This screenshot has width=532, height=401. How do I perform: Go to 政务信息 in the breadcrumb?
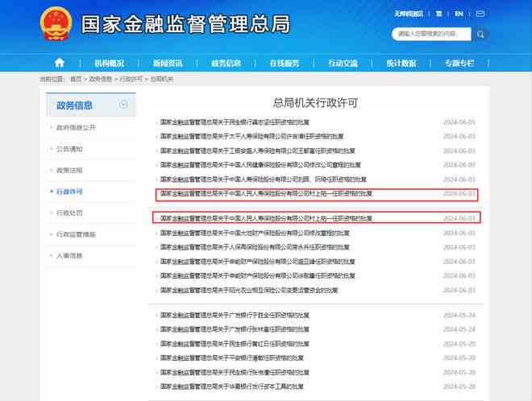[x=101, y=79]
